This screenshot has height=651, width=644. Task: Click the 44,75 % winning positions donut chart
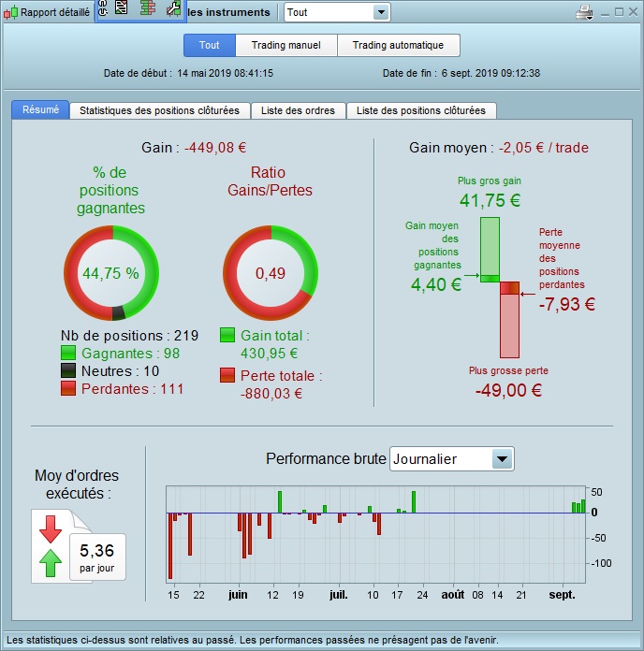click(111, 273)
